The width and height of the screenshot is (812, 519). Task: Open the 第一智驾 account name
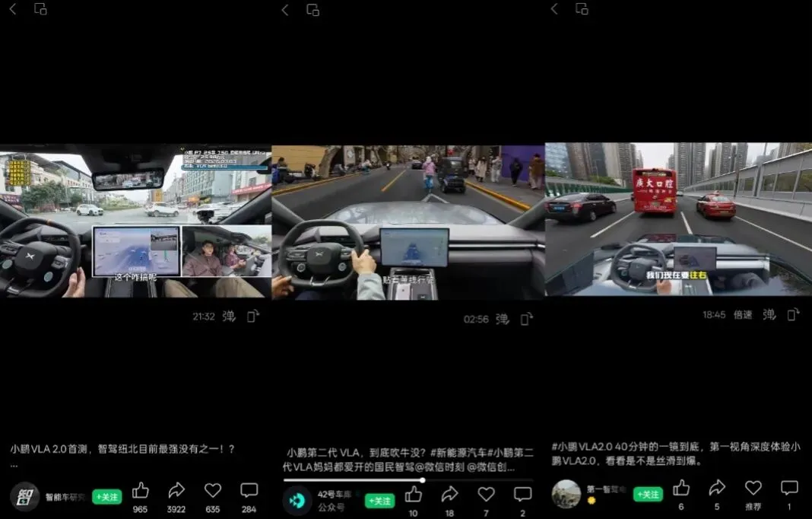pos(607,489)
